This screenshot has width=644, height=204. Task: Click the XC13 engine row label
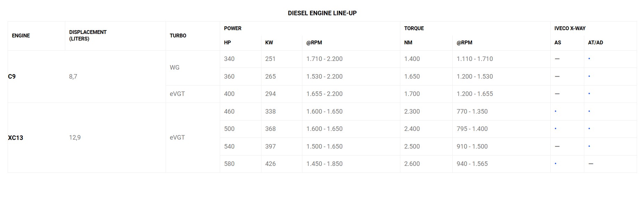[x=16, y=138]
